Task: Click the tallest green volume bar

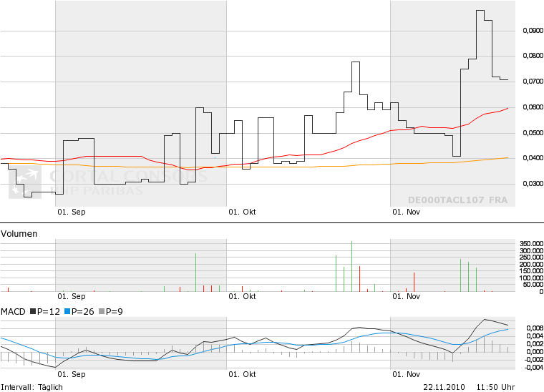Action: click(351, 266)
